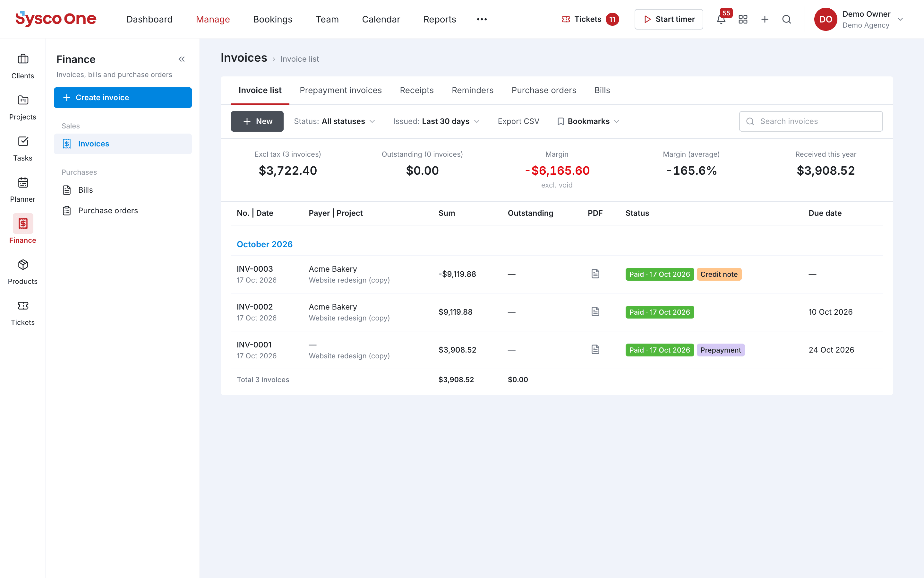The image size is (924, 578).
Task: Collapse the Finance panel with double chevron
Action: pos(182,59)
